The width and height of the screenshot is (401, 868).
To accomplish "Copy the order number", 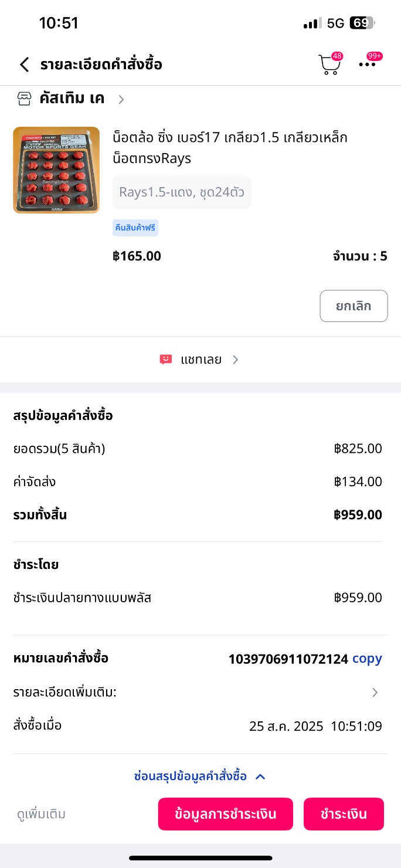I will (x=367, y=659).
